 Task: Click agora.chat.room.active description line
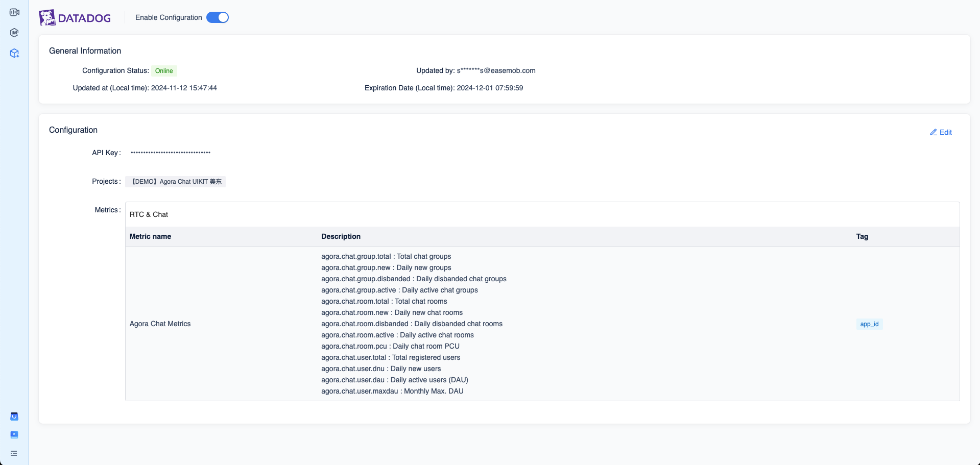point(397,335)
